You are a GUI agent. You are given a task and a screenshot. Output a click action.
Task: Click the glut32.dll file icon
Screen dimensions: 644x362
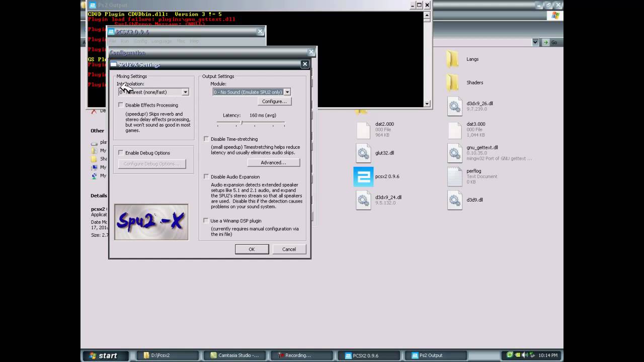[363, 153]
